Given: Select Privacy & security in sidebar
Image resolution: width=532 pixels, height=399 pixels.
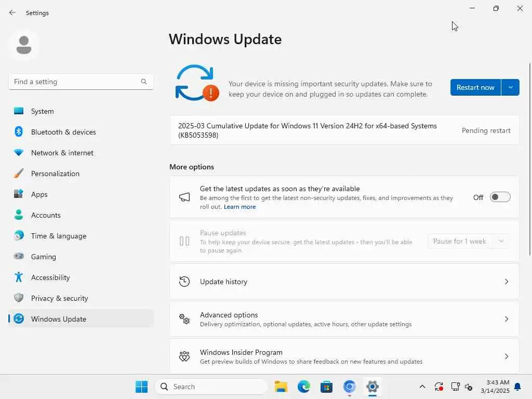Looking at the screenshot, I should 81,298.
